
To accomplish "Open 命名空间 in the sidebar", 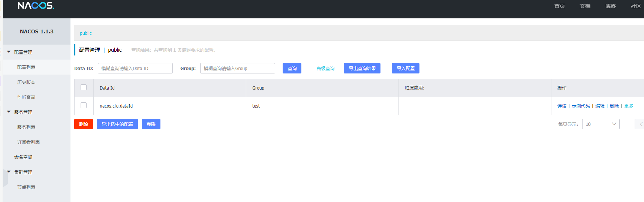I will 37,157.
